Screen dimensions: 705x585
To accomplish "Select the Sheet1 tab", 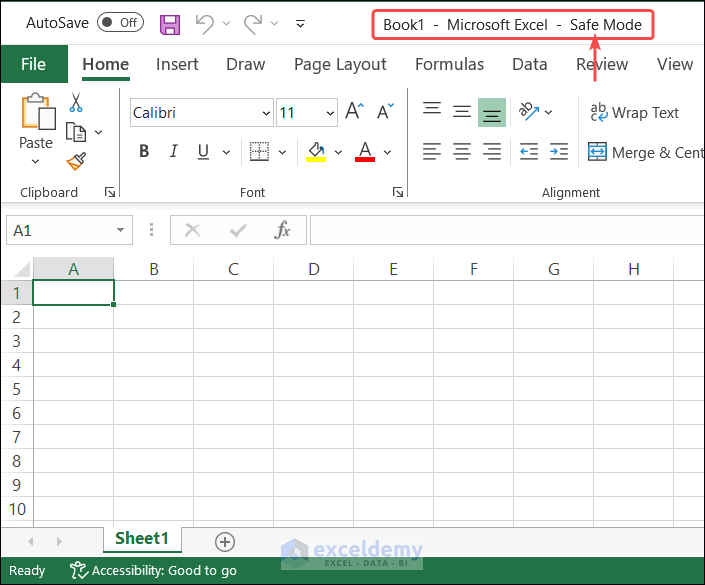I will [142, 539].
